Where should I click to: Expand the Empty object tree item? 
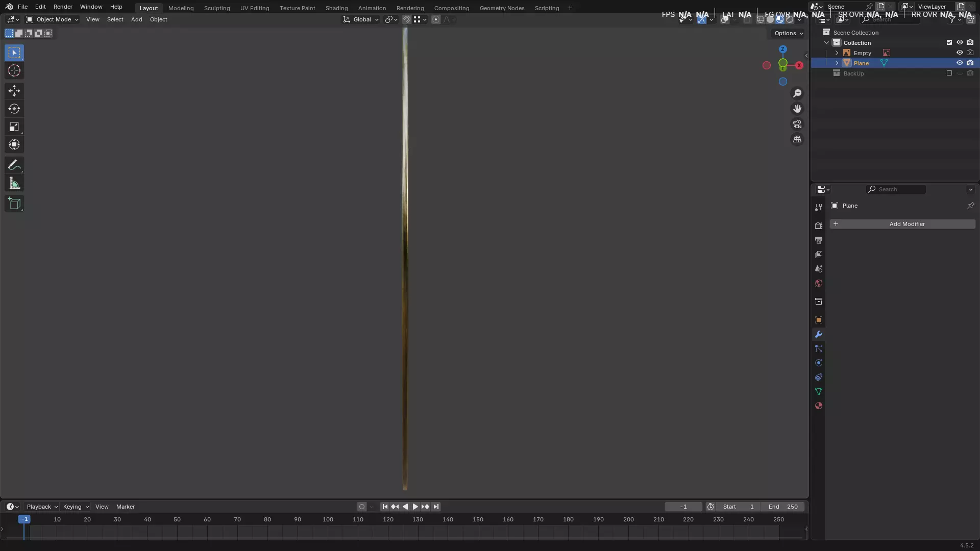coord(837,53)
